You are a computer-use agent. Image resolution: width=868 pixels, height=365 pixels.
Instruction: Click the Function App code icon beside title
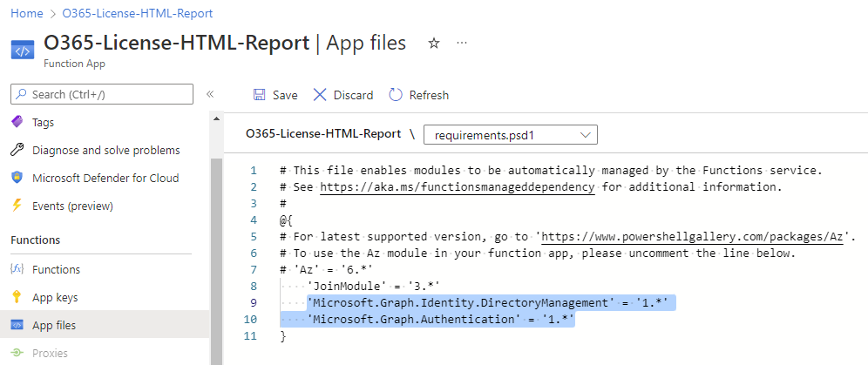pyautogui.click(x=22, y=50)
